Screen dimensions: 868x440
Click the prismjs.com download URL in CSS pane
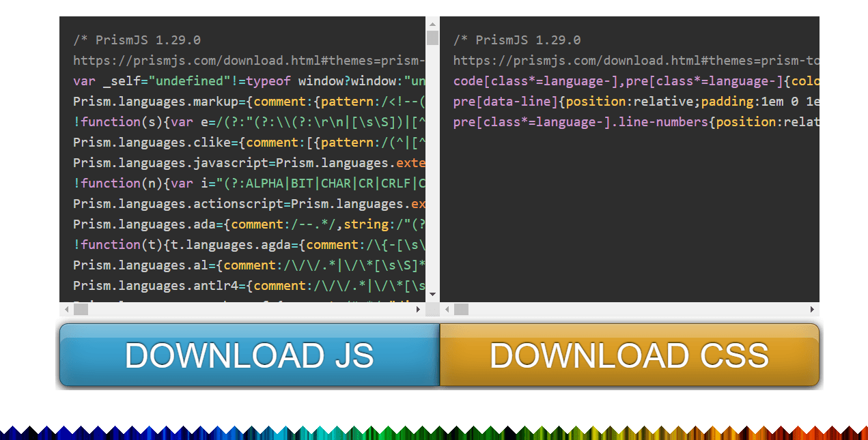click(x=636, y=61)
